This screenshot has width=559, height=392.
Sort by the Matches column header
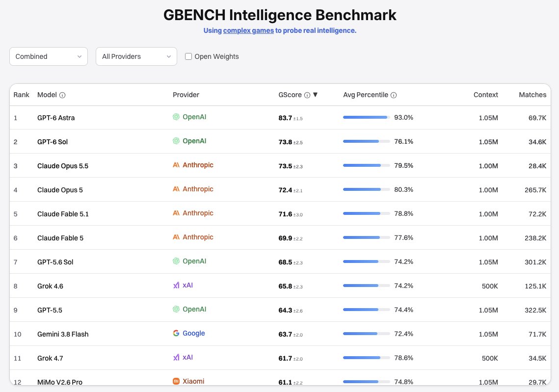(x=532, y=95)
